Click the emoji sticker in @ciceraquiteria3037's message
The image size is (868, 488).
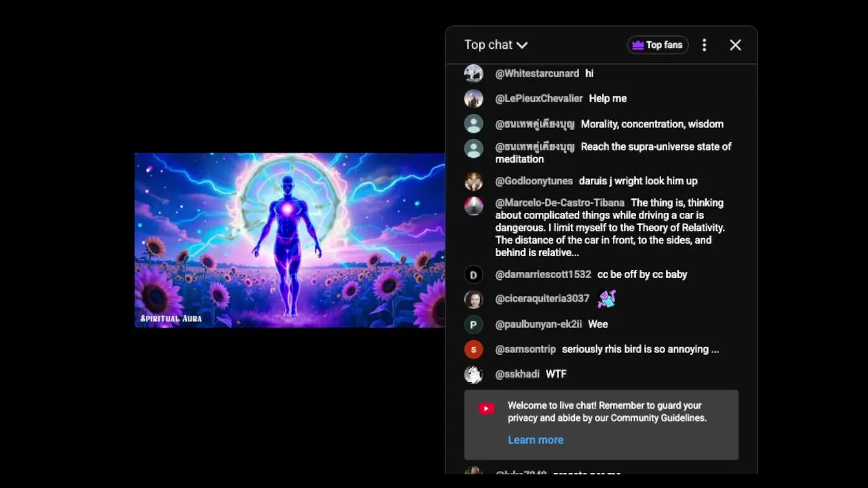click(x=606, y=298)
